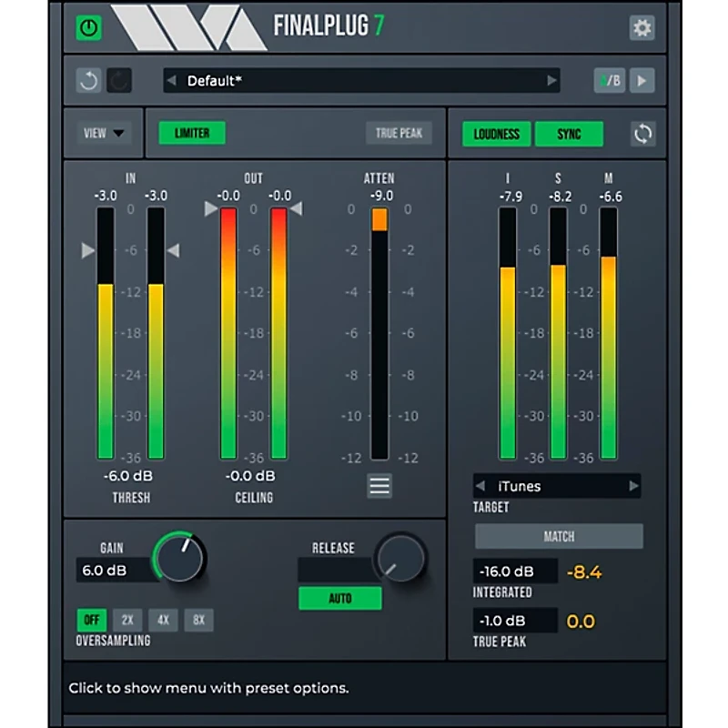The width and height of the screenshot is (728, 728).
Task: Disable the Auto release button
Action: click(x=340, y=599)
